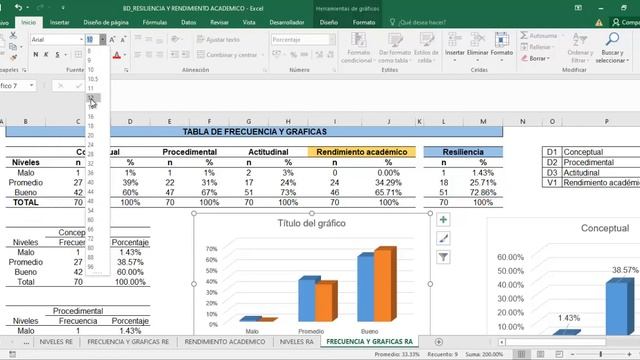Viewport: 640px width, 360px height.
Task: Open Estilos de celda menu
Action: click(426, 48)
